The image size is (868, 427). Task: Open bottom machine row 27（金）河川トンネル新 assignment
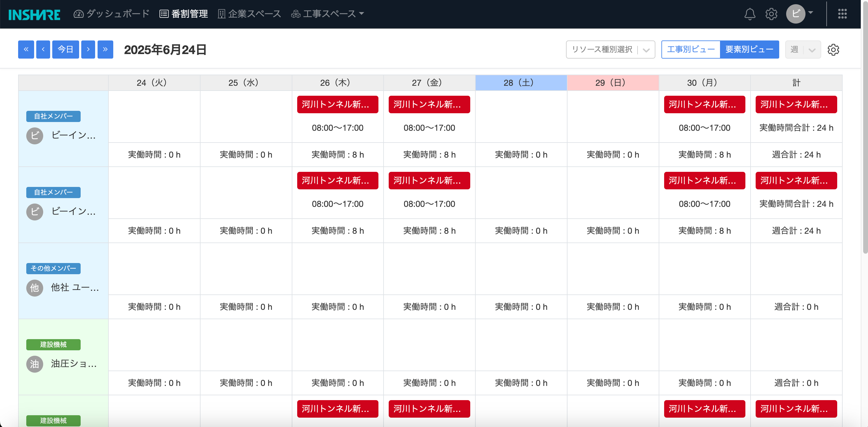(429, 409)
